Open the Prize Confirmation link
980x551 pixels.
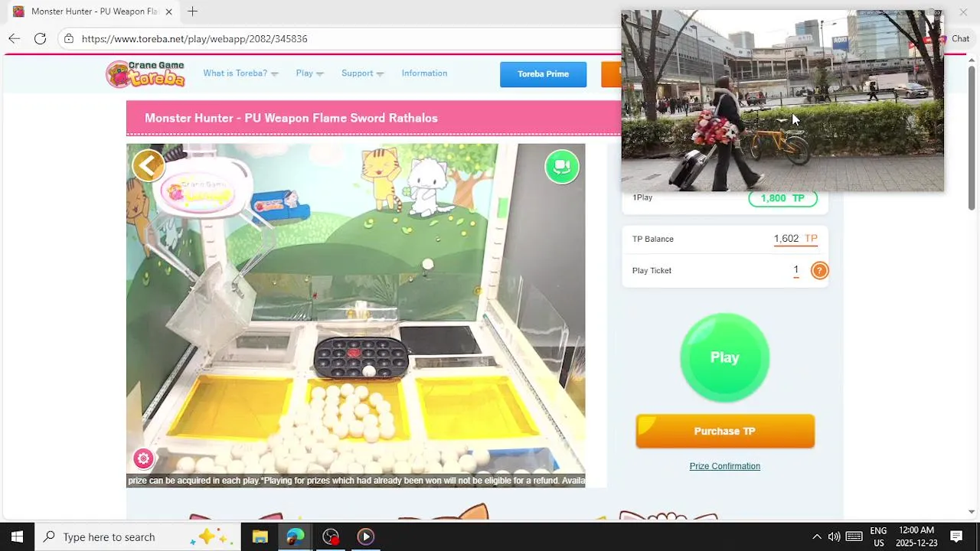pyautogui.click(x=724, y=466)
